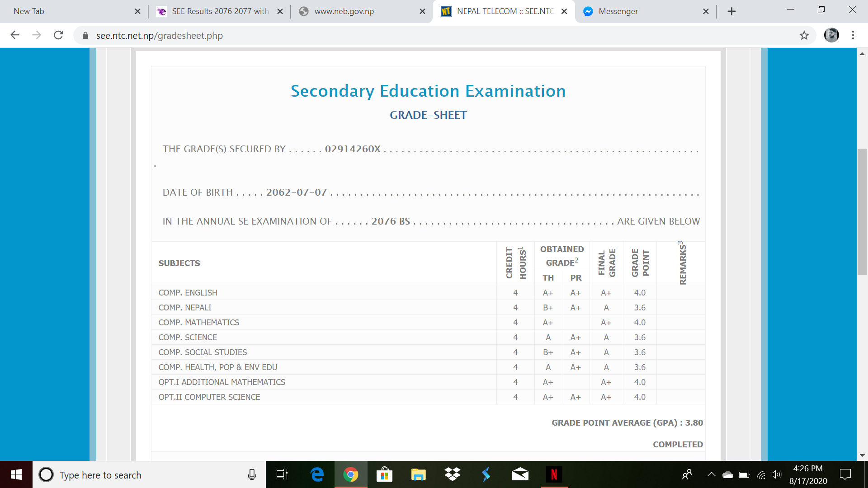This screenshot has height=488, width=868.
Task: Open Windows Task View
Action: coord(282,474)
